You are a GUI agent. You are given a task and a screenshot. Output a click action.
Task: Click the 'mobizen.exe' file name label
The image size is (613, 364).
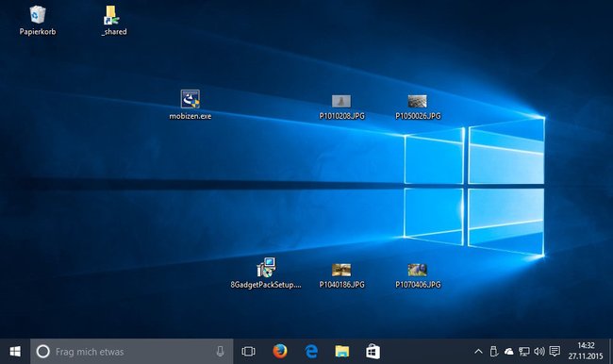[x=191, y=116]
